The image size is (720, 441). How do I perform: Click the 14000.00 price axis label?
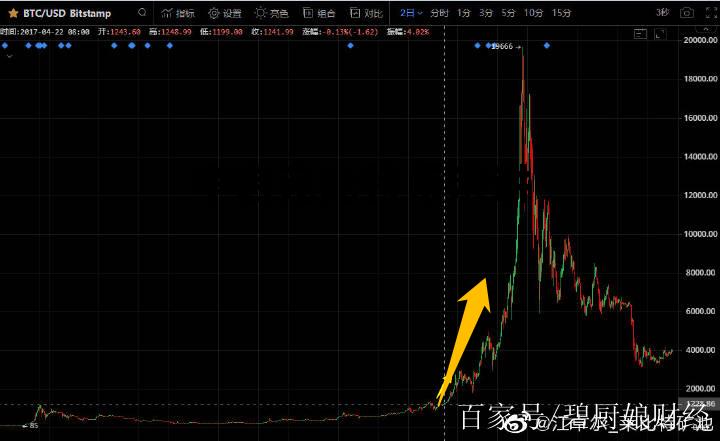click(700, 156)
